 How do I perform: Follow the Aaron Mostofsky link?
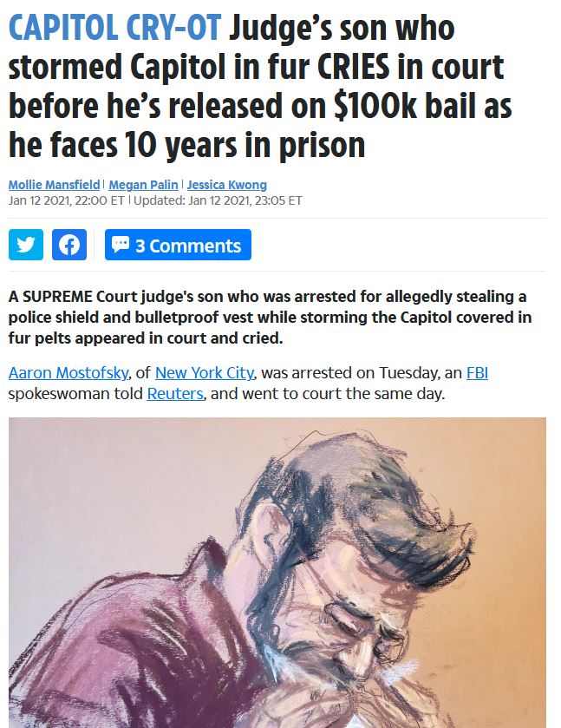click(x=68, y=373)
